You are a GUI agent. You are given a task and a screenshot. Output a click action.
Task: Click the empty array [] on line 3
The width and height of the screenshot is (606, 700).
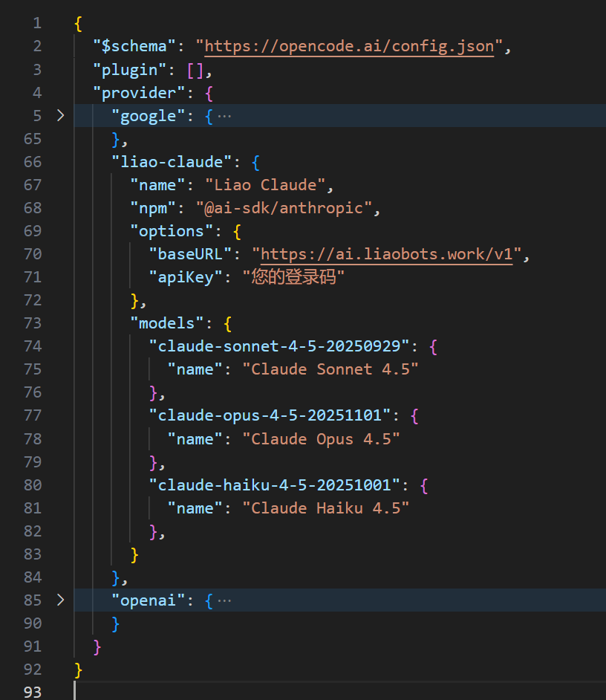[195, 70]
